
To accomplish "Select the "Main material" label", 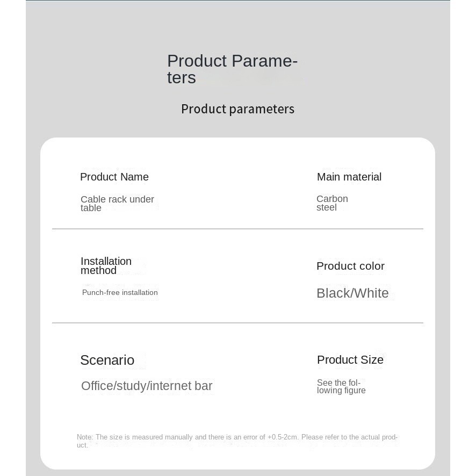I will coord(349,177).
